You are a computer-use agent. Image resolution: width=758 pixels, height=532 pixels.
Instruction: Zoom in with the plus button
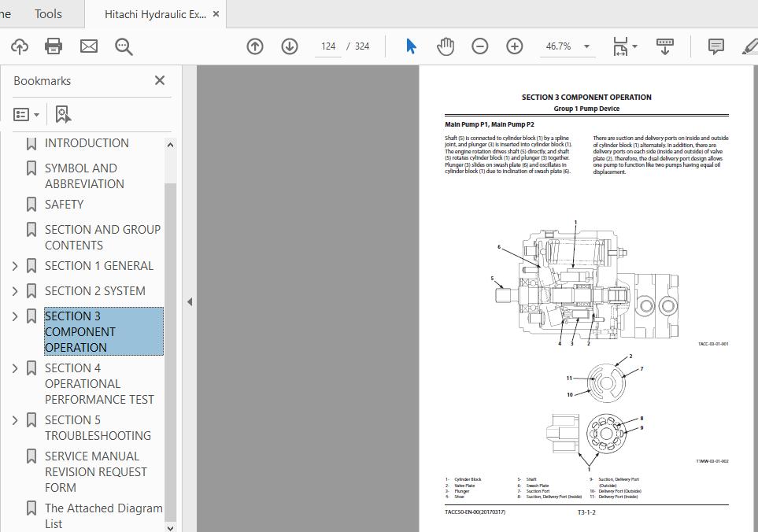point(515,46)
